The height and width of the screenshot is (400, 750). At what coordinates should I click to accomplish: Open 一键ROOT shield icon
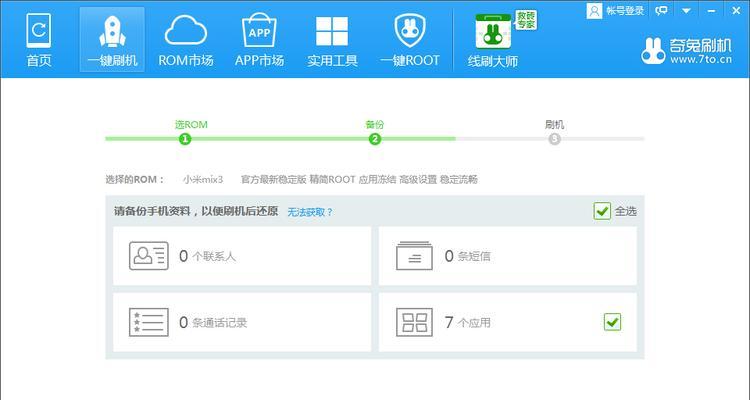[x=409, y=30]
